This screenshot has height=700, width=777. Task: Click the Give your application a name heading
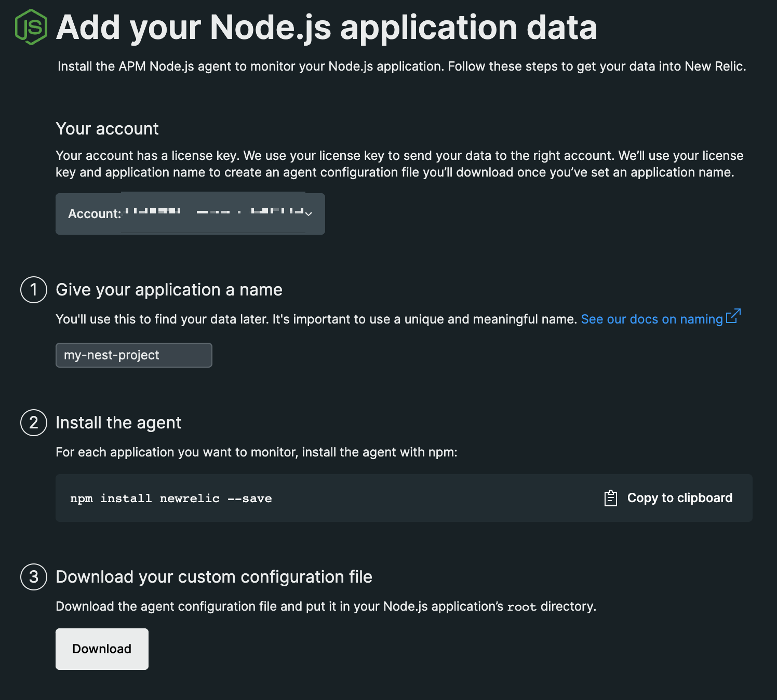point(169,290)
